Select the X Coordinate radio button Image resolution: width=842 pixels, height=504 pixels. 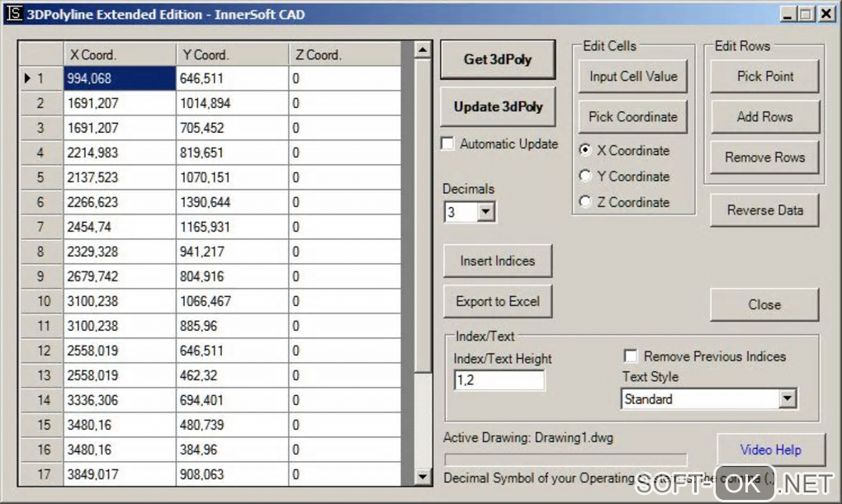(585, 150)
